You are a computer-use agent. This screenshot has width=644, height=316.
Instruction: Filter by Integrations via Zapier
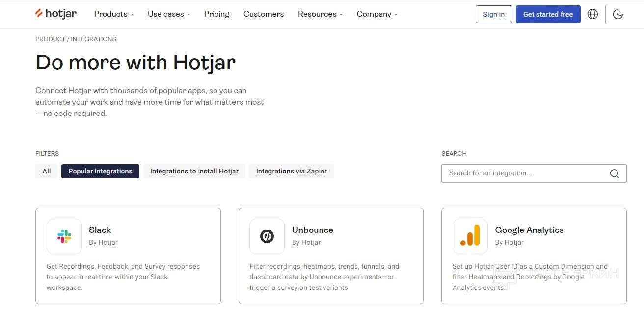(291, 172)
